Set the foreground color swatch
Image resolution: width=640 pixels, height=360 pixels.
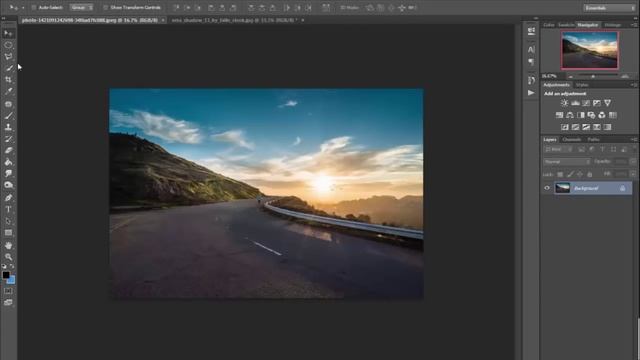pos(6,275)
